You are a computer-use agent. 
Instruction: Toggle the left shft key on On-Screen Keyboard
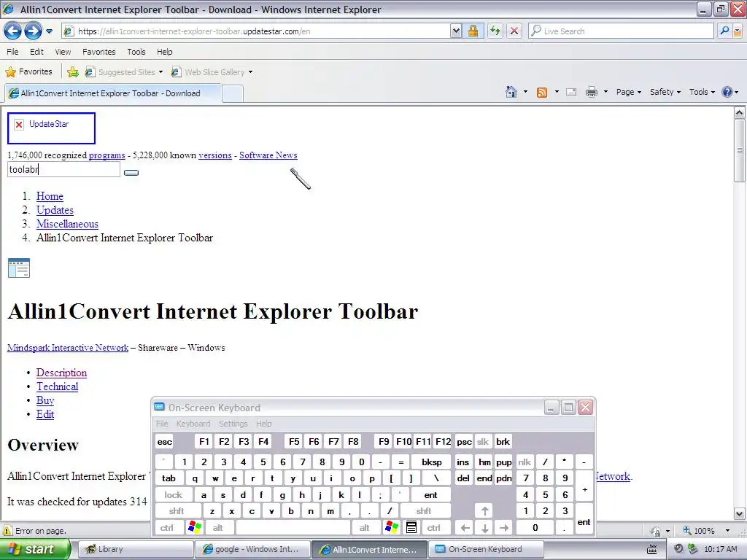coord(177,511)
